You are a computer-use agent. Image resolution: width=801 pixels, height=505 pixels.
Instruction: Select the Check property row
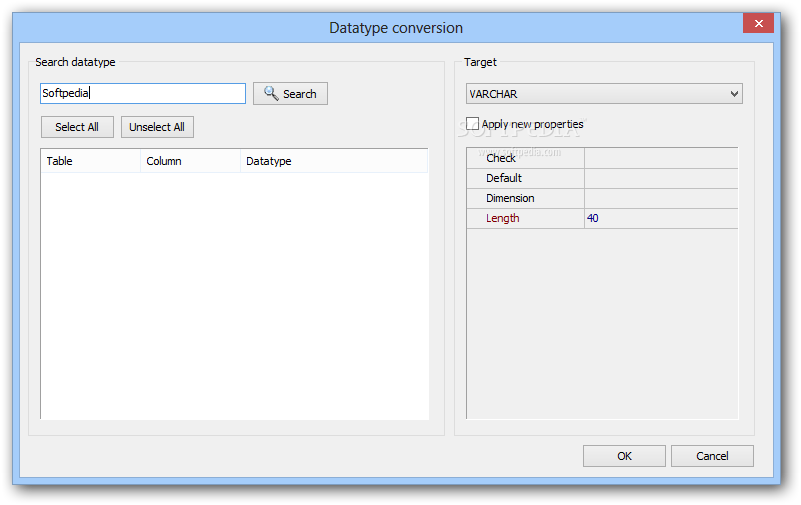click(x=602, y=158)
